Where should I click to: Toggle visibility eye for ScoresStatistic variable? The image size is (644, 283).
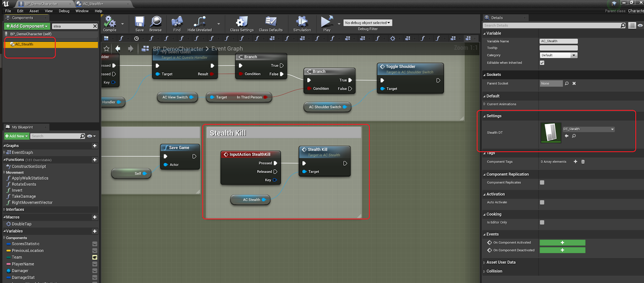coord(95,244)
